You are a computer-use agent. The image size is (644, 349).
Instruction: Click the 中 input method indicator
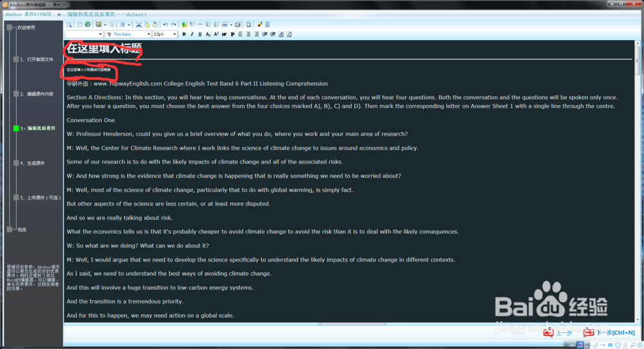(588, 345)
